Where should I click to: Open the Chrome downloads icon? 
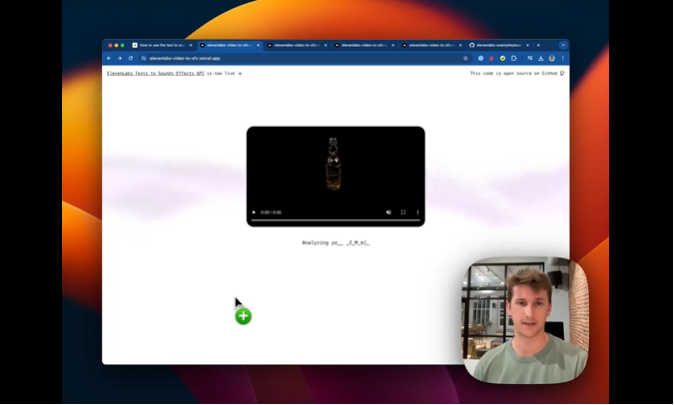(x=541, y=58)
